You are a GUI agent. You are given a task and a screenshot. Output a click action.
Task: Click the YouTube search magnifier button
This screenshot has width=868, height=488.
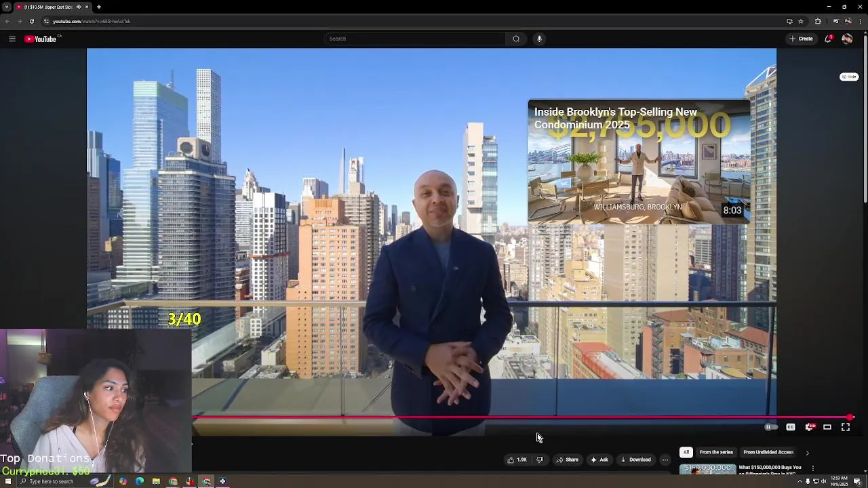[x=516, y=39]
